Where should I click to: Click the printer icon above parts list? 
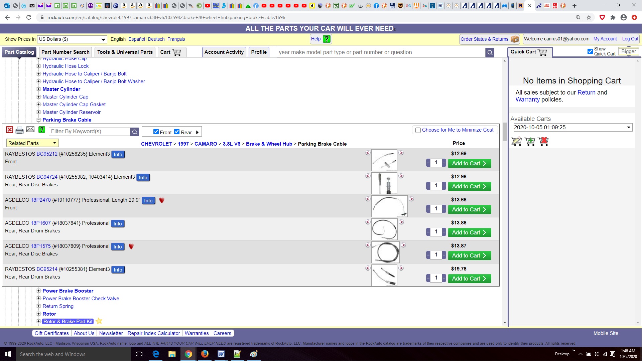[x=20, y=131]
